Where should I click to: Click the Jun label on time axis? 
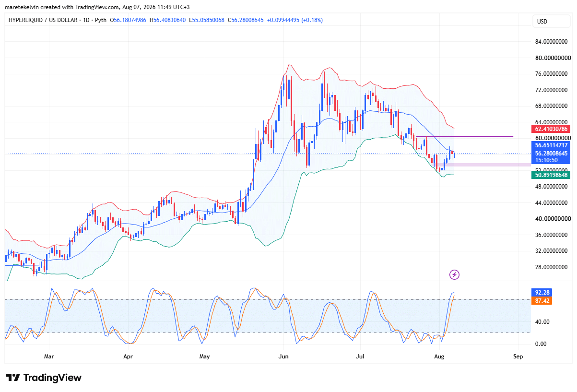point(283,357)
